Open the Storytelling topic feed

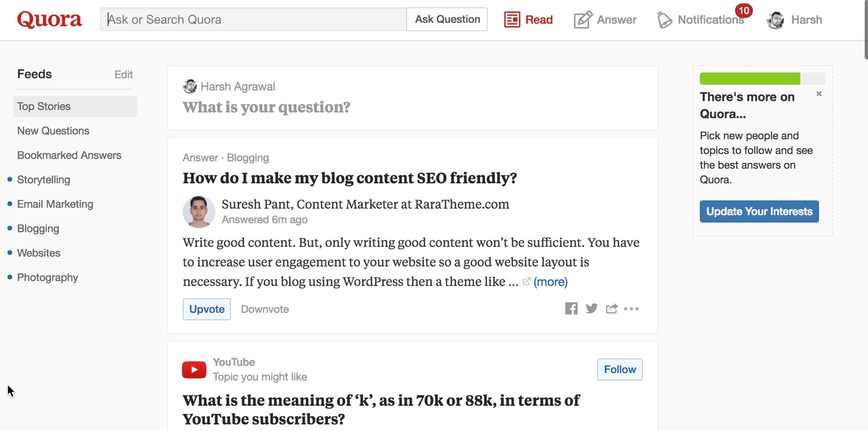[x=43, y=180]
